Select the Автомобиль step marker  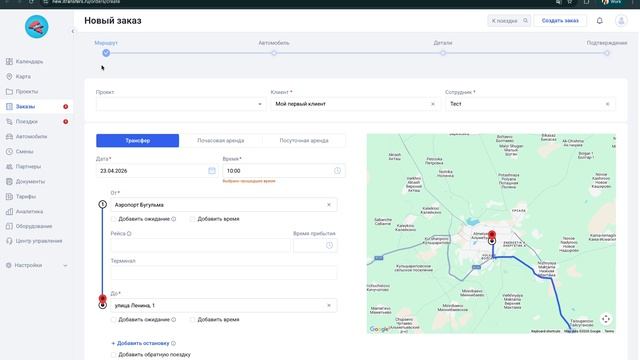tap(274, 53)
